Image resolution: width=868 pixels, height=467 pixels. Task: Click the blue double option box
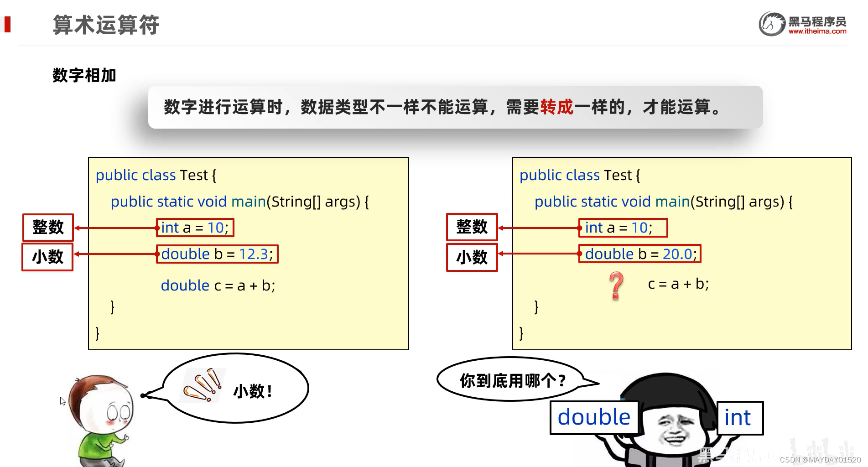click(x=594, y=418)
